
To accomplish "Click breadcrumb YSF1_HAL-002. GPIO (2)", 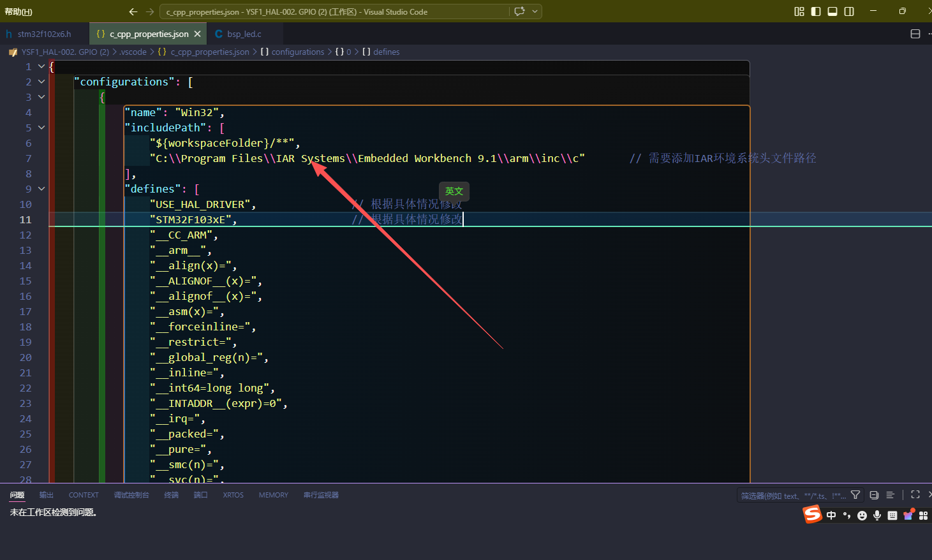I will tap(65, 52).
